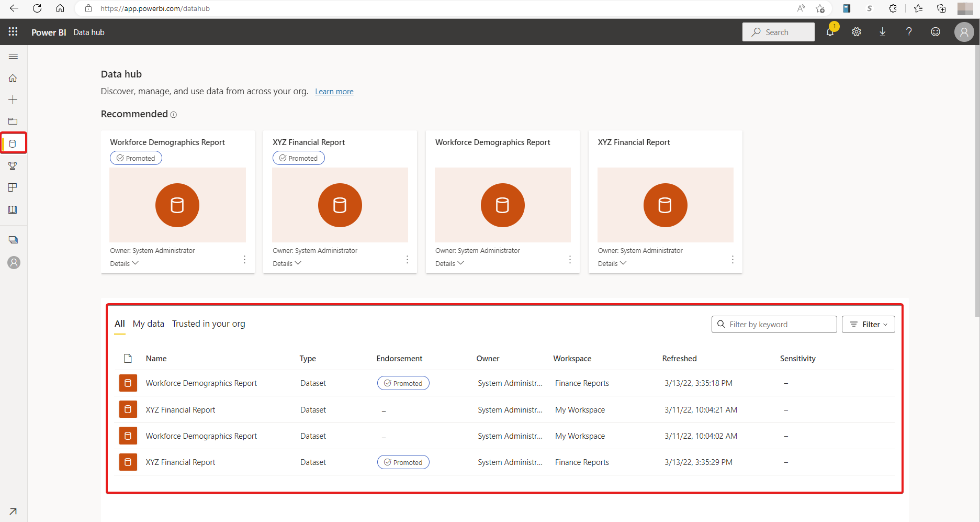This screenshot has width=980, height=522.
Task: Switch to My data tab
Action: (x=149, y=324)
